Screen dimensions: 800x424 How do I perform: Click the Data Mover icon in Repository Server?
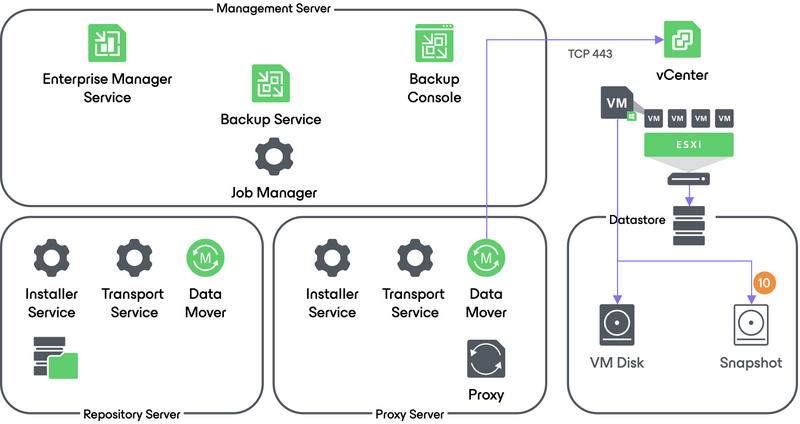pyautogui.click(x=206, y=257)
